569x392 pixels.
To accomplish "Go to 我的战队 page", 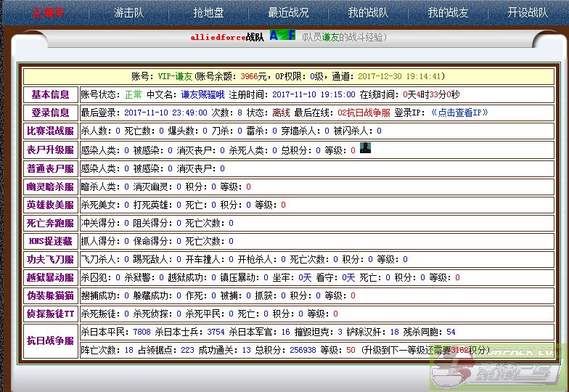I will (x=368, y=12).
